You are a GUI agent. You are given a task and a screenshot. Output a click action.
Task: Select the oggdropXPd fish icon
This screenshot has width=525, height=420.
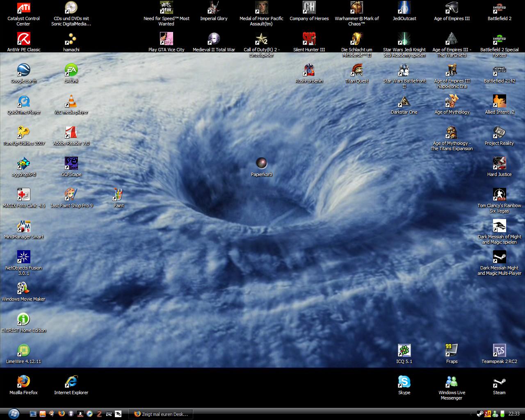coord(23,164)
